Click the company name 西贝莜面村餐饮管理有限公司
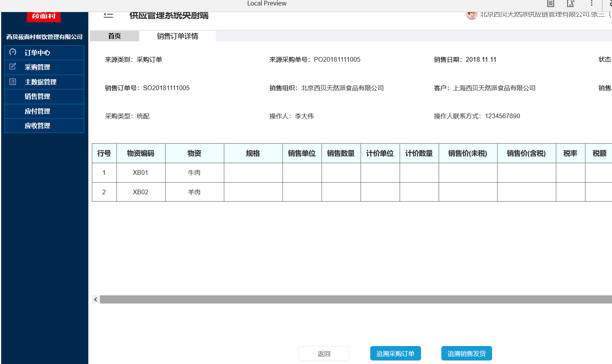 coord(44,37)
